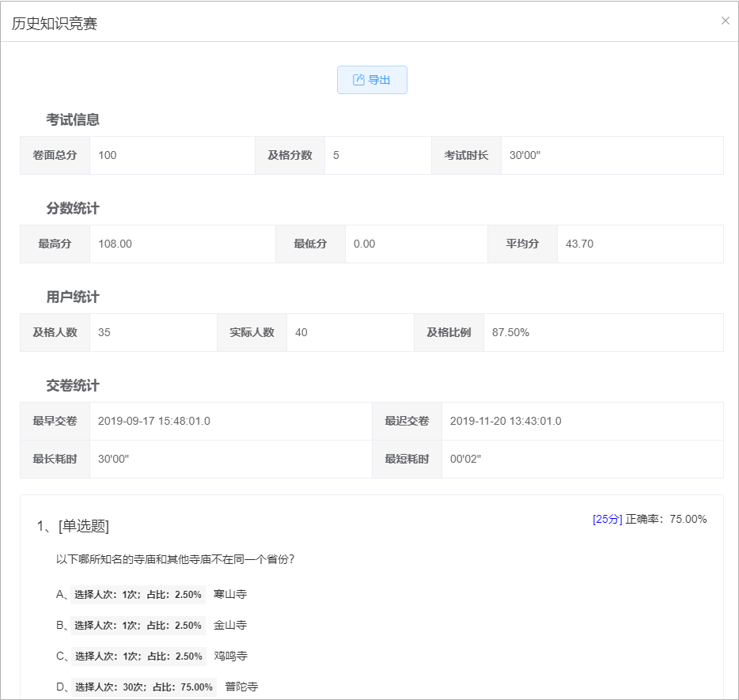The height and width of the screenshot is (700, 739).
Task: Click the 考试时长 value 30'00"
Action: pos(525,155)
